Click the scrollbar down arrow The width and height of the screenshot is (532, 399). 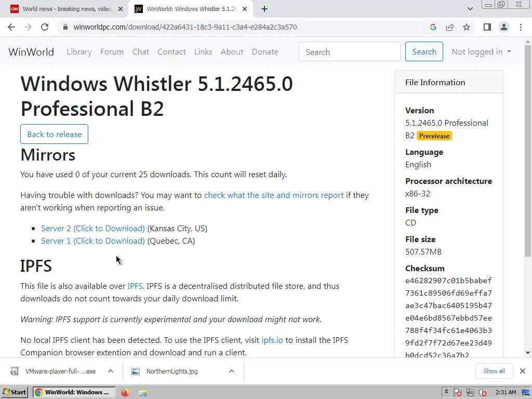click(x=528, y=353)
